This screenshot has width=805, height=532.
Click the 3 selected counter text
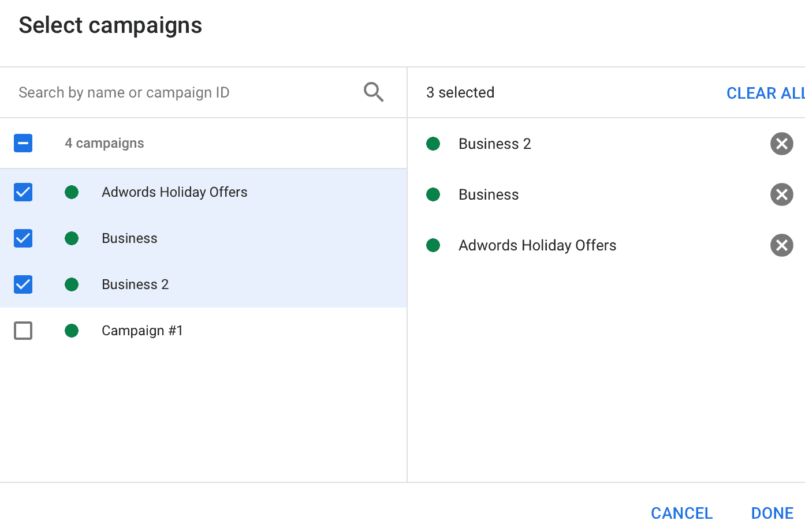(x=460, y=92)
